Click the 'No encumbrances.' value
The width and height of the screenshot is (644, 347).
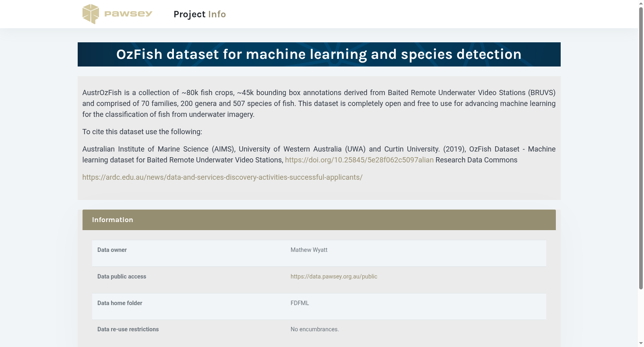coord(314,329)
